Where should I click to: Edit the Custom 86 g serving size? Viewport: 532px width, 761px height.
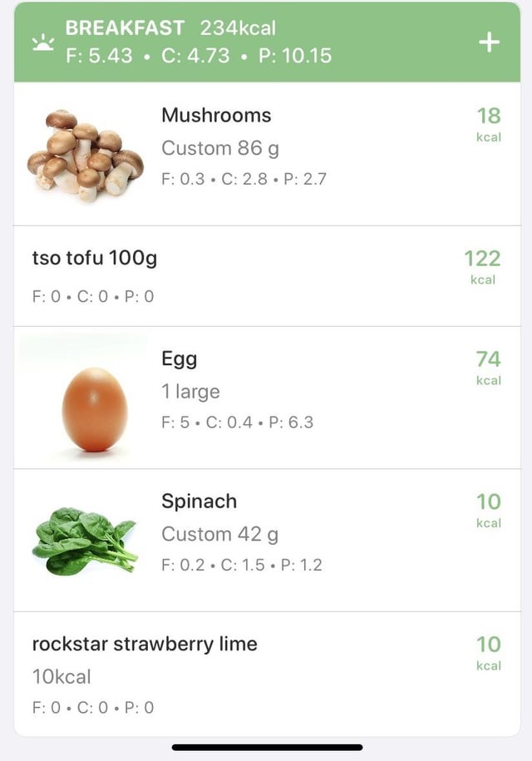click(220, 148)
